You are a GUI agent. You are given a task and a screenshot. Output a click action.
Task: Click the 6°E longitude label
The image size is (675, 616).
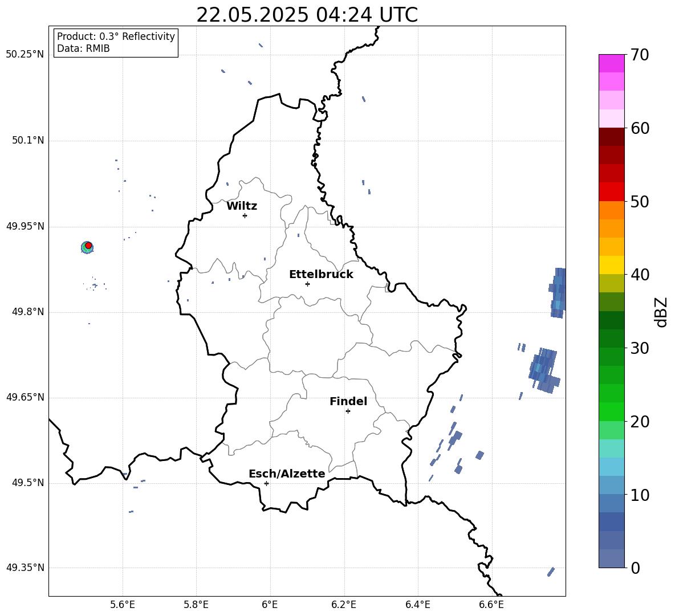[270, 605]
